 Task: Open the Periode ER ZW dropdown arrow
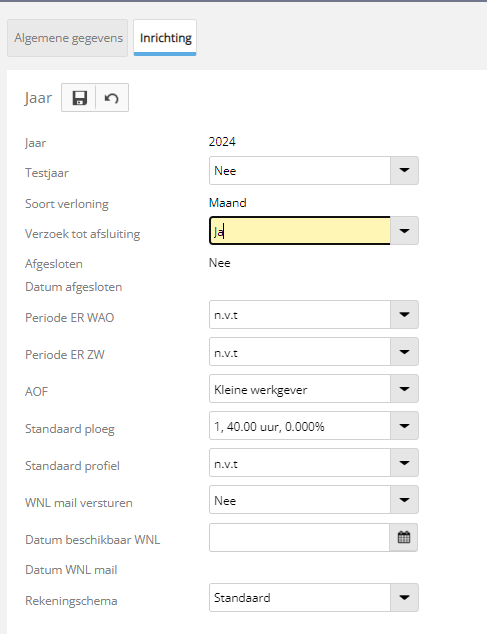[x=404, y=351]
